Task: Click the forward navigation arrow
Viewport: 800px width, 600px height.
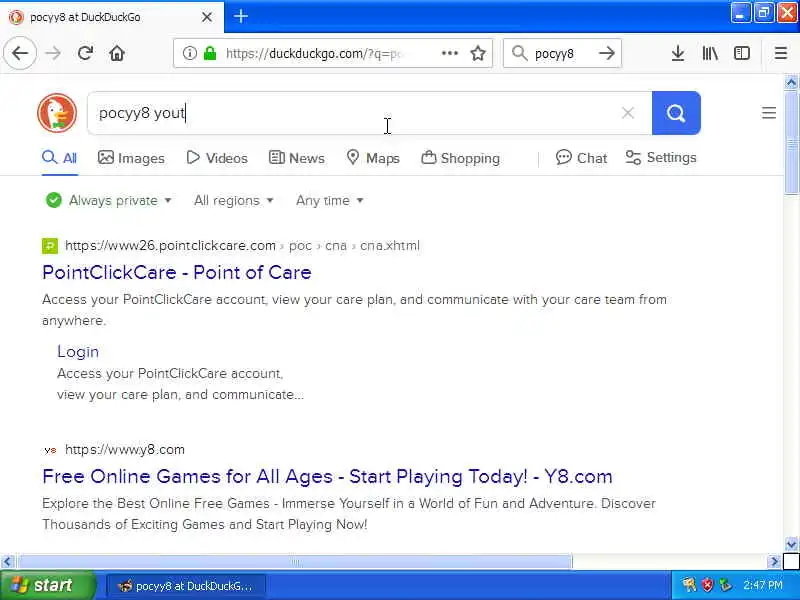Action: coord(53,53)
